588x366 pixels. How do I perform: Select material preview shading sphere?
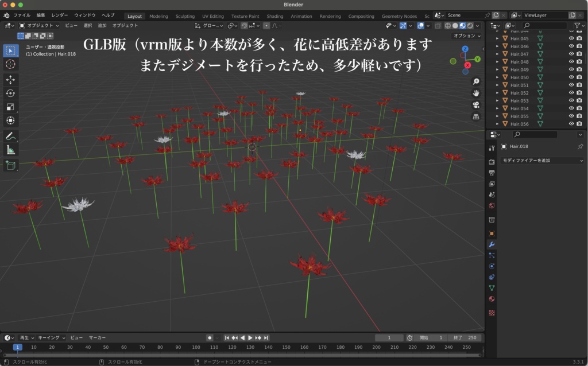tap(462, 25)
